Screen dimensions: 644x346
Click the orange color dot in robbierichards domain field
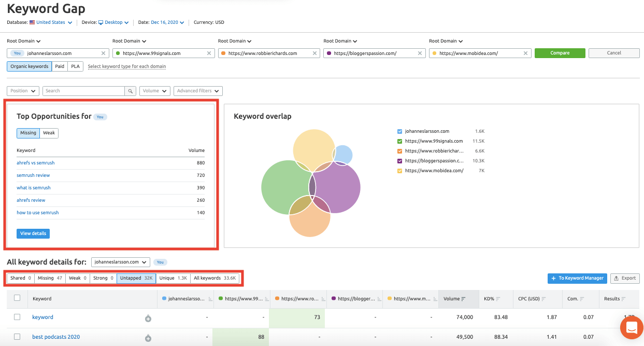[223, 53]
